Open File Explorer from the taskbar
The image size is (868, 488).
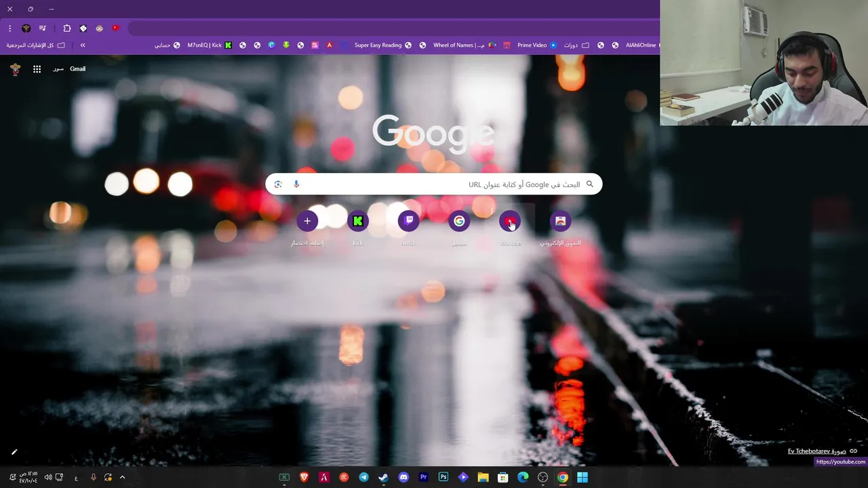pos(483,477)
